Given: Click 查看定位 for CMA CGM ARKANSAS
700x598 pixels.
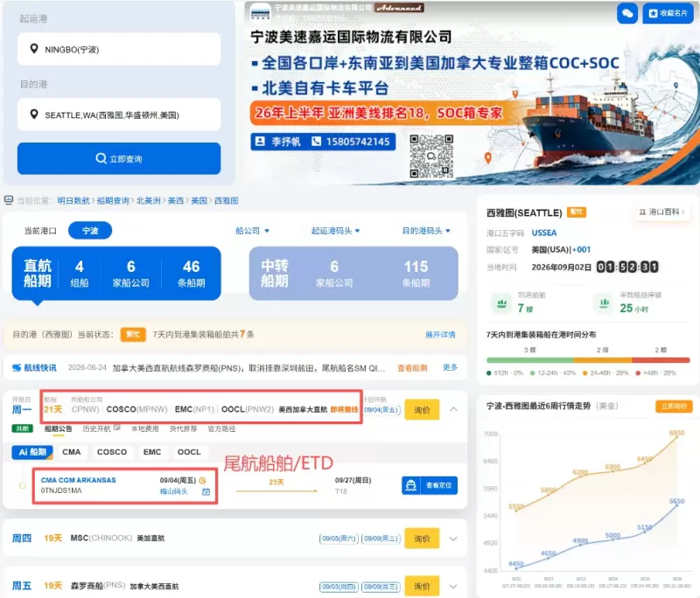Looking at the screenshot, I should coord(430,485).
